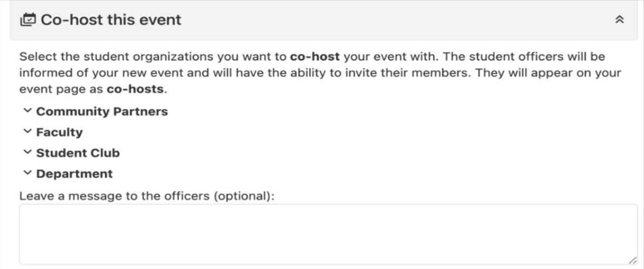Collapse panel using the double-chevron icon
This screenshot has width=644, height=269.
620,20
